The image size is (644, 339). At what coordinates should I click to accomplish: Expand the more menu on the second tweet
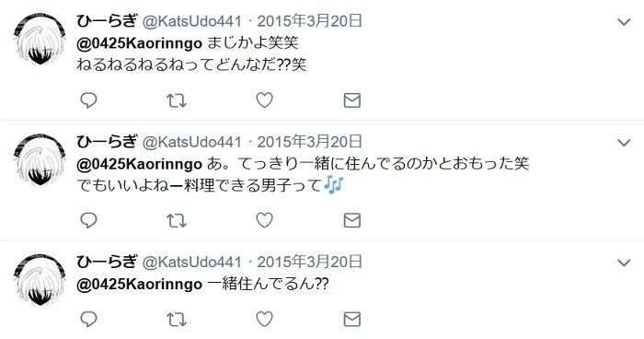pos(624,143)
